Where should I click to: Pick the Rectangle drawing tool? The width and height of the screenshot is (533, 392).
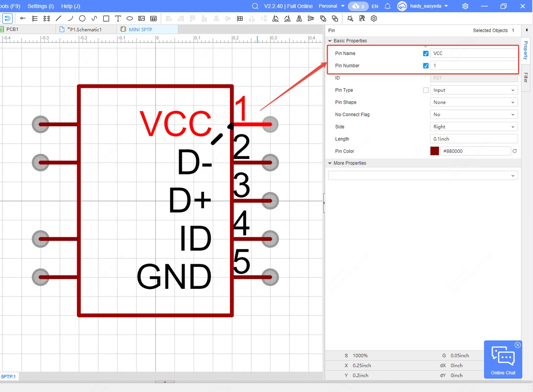(x=106, y=18)
